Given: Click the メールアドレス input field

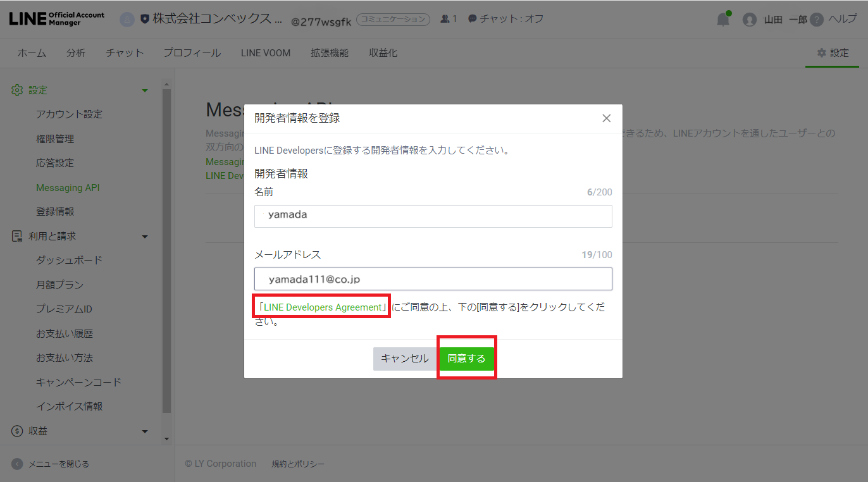Looking at the screenshot, I should pyautogui.click(x=433, y=279).
